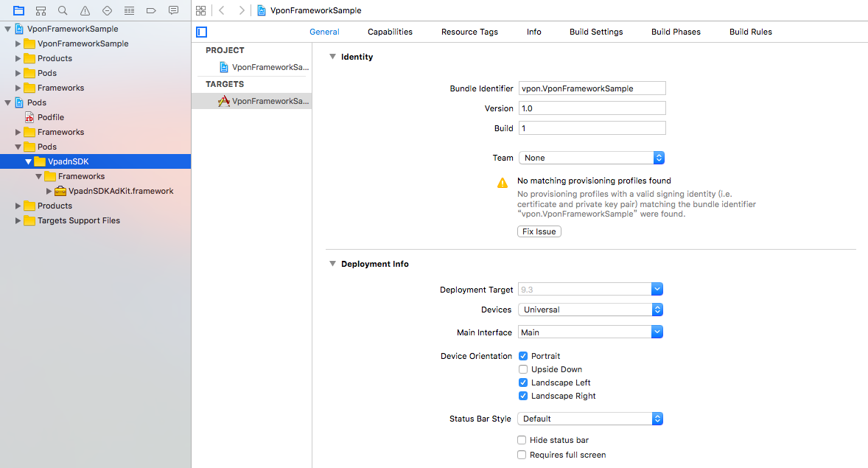Image resolution: width=868 pixels, height=468 pixels.
Task: Open the Devices popup menu
Action: pos(590,310)
